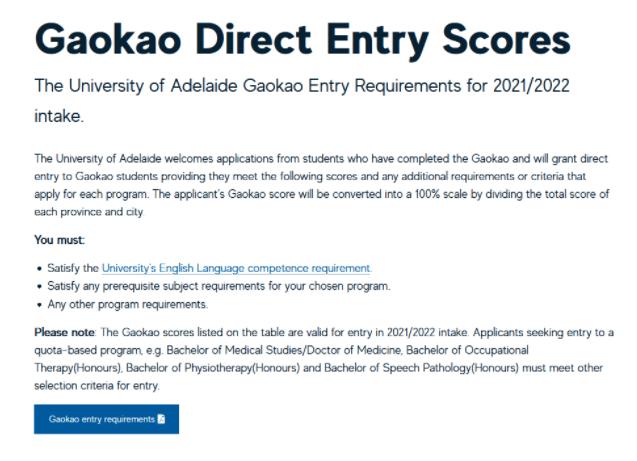Click the Gaokao Direct Entry Scores heading
The height and width of the screenshot is (461, 637).
[302, 40]
